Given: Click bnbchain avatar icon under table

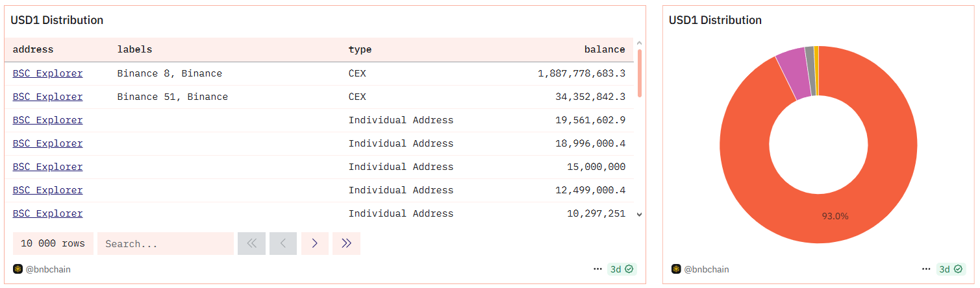Looking at the screenshot, I should 18,269.
